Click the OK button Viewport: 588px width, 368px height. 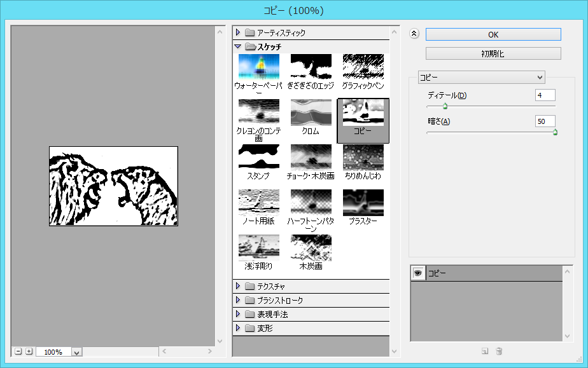point(493,34)
